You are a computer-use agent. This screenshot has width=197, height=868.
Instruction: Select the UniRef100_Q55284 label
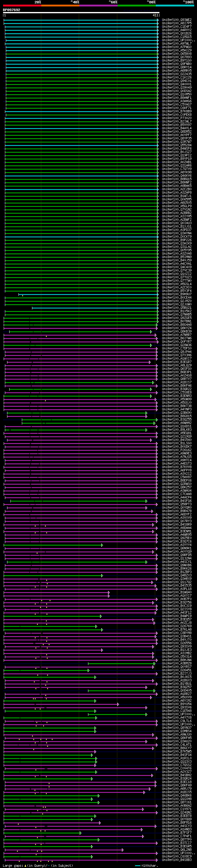(x=177, y=145)
